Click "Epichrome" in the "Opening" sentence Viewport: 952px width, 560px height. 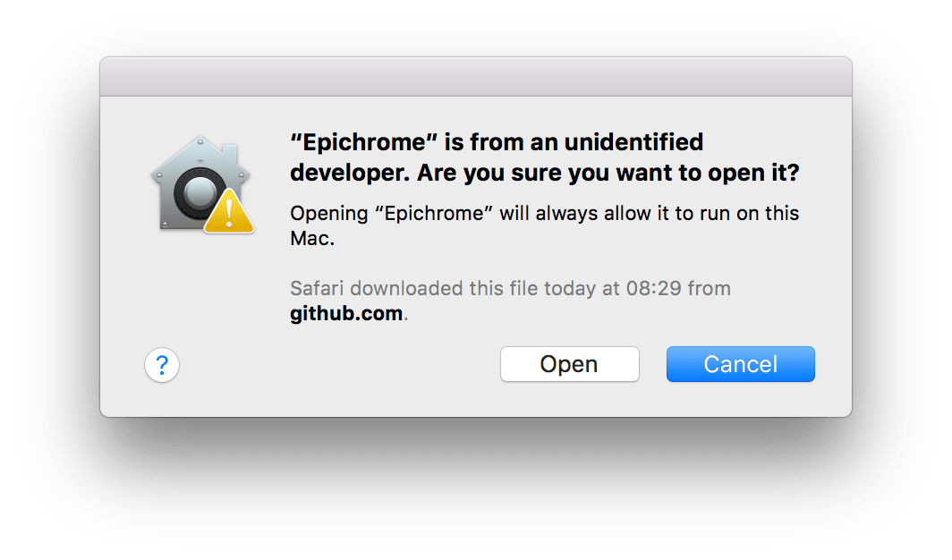(433, 214)
